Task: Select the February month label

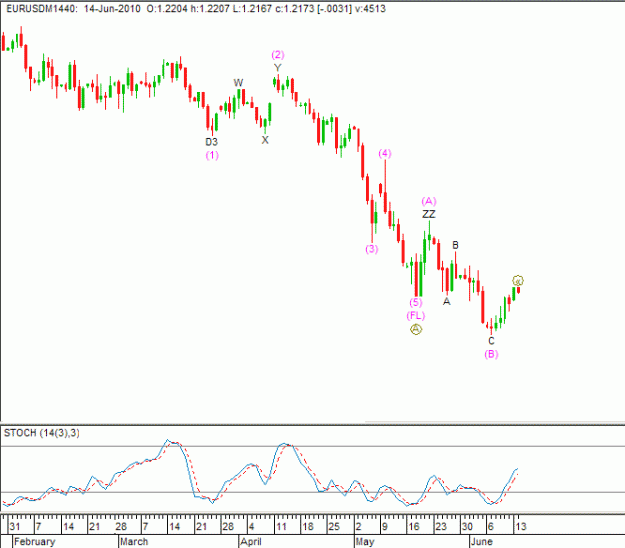Action: [x=34, y=542]
